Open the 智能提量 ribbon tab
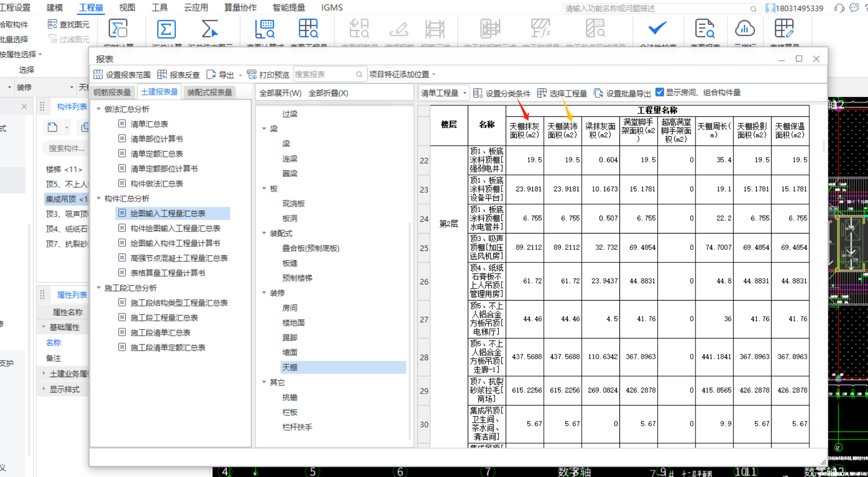868x477 pixels. click(x=289, y=7)
